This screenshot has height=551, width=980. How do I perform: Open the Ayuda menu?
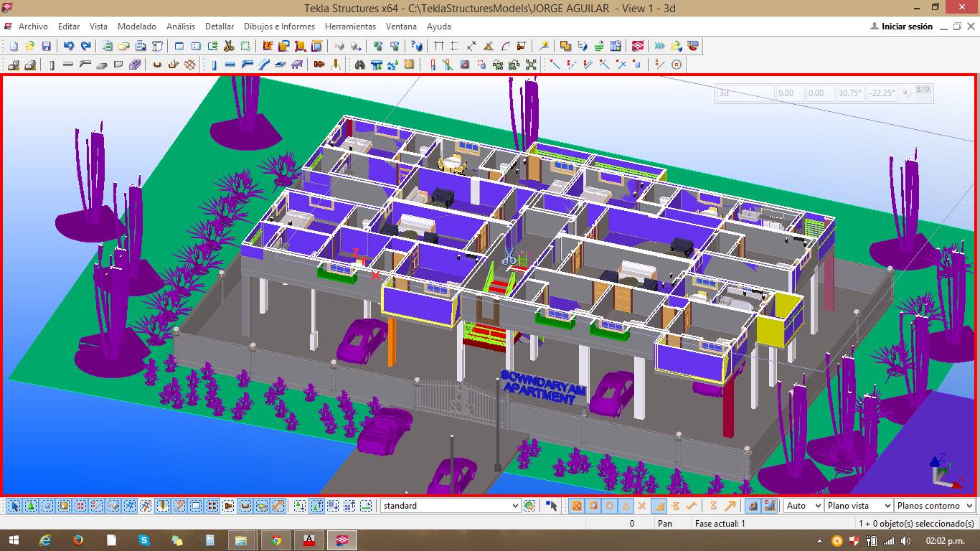pyautogui.click(x=438, y=27)
